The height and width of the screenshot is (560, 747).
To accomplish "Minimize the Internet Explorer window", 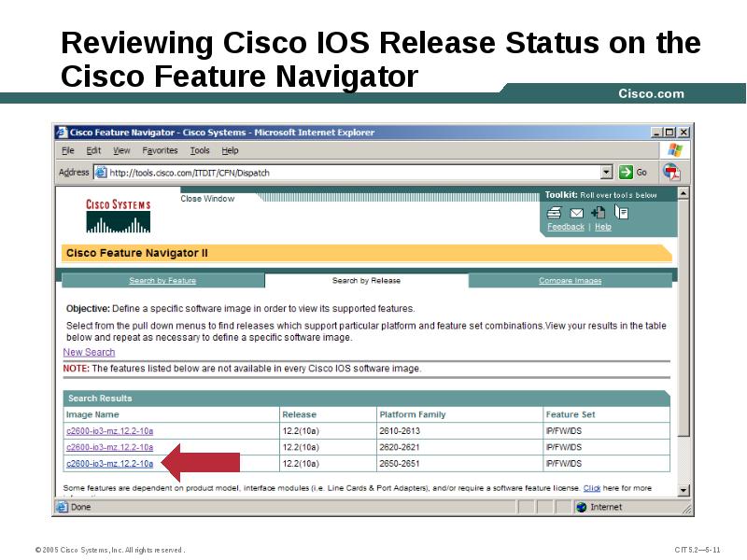I will tap(657, 133).
